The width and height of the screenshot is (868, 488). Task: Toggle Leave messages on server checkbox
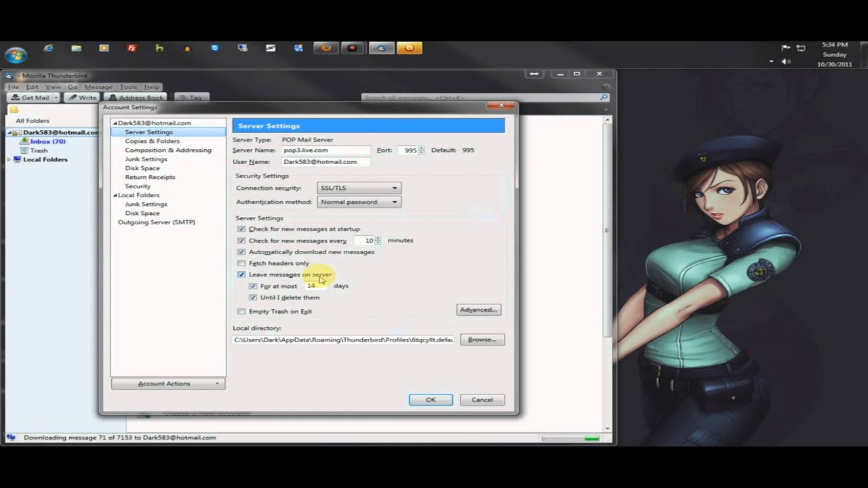pyautogui.click(x=241, y=274)
